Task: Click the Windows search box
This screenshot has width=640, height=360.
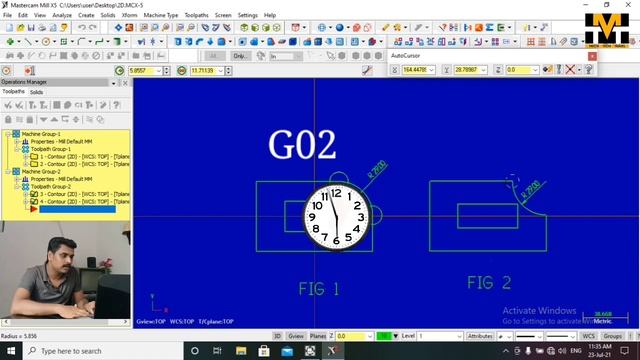Action: point(102,351)
